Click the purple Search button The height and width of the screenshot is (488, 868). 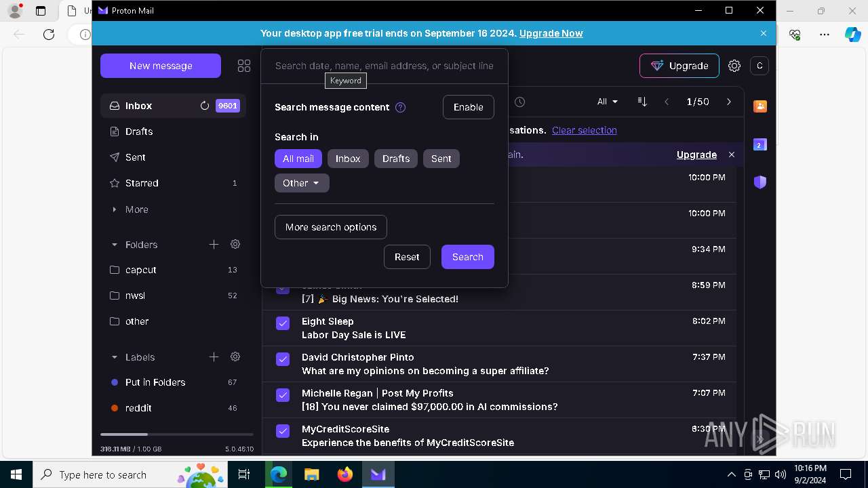468,257
